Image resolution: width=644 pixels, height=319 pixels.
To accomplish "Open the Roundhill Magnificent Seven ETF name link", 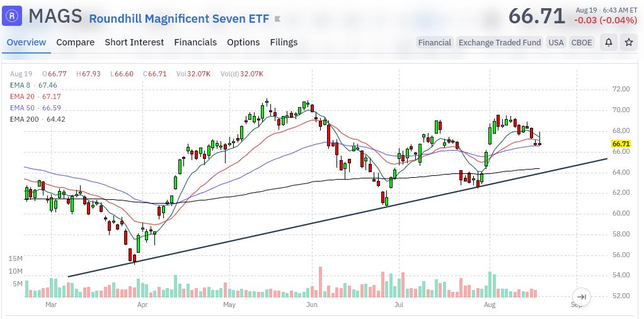I will tap(179, 18).
